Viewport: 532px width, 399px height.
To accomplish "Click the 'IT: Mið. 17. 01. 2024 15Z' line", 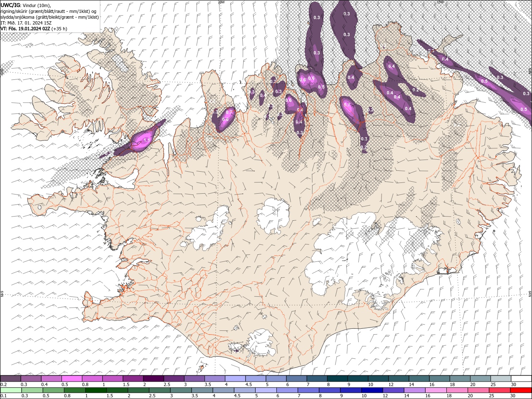I will 26,23.
